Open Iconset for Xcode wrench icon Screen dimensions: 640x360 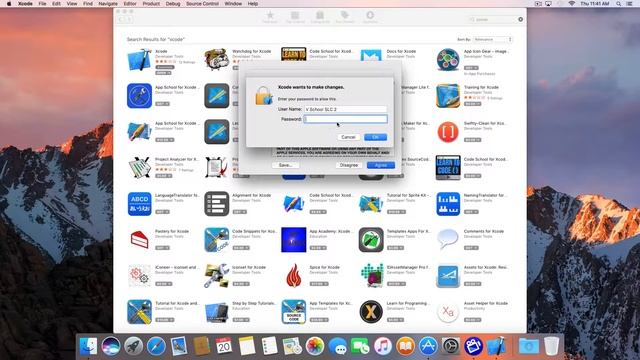point(216,276)
